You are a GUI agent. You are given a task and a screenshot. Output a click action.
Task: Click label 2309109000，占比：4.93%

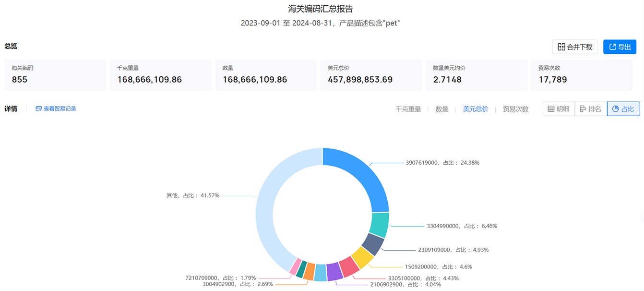pos(453,250)
